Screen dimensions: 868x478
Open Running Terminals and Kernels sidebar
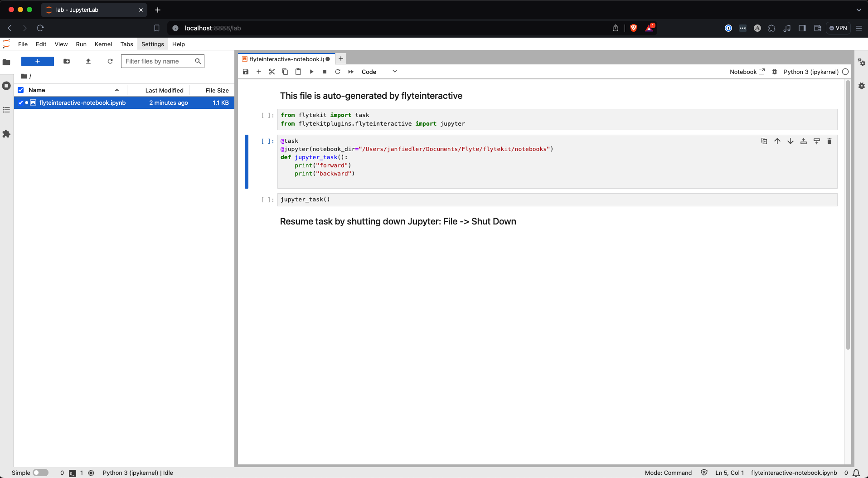[6, 86]
